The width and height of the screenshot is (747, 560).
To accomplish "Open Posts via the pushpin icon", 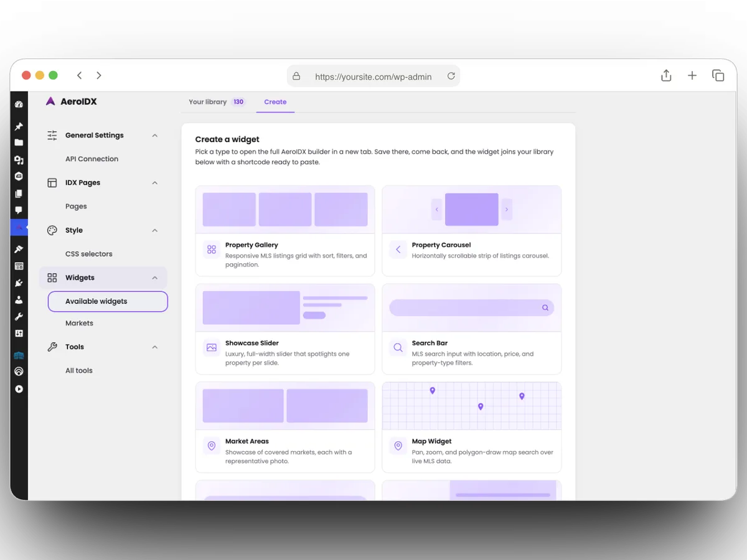I will tap(19, 126).
